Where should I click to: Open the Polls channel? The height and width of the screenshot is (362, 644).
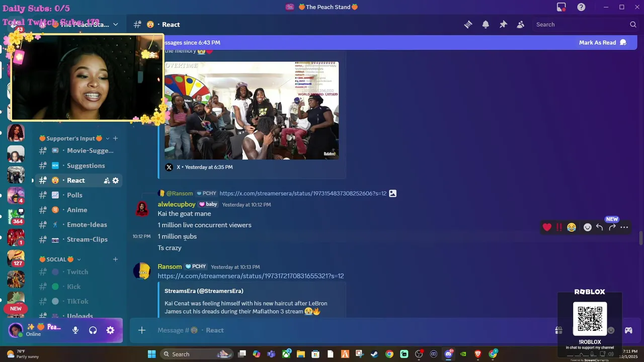[x=78, y=195]
